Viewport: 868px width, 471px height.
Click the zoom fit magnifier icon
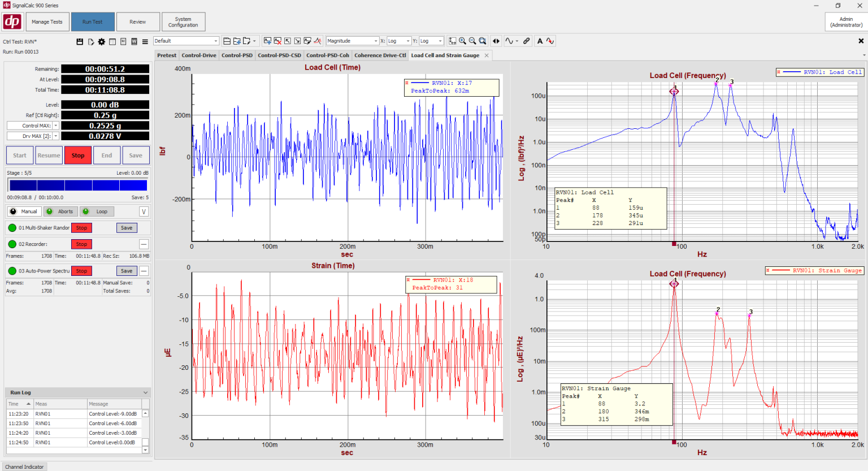click(483, 41)
